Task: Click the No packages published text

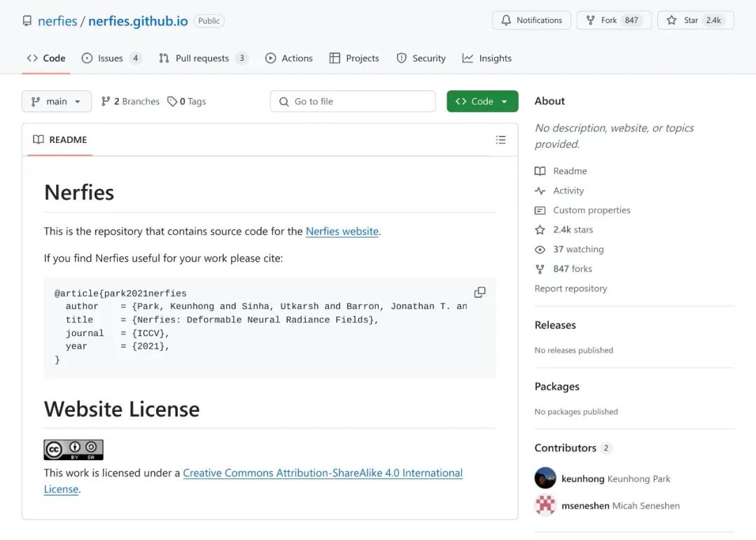Action: click(x=576, y=412)
